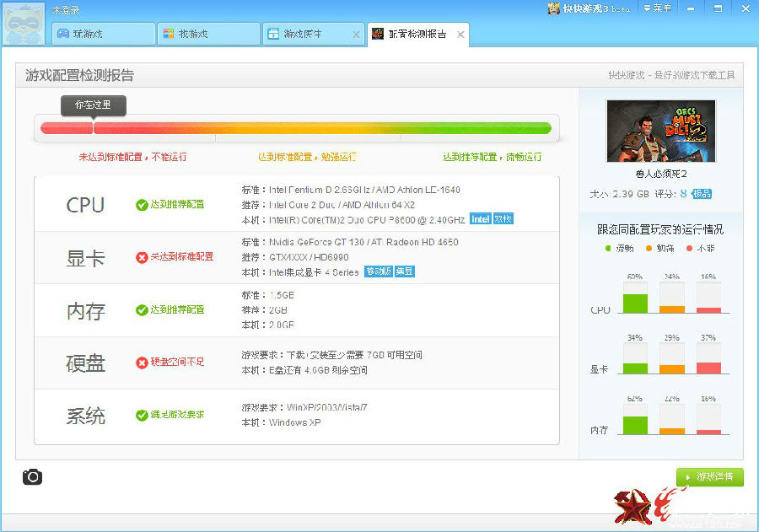The image size is (759, 532).
Task: Click the WinXP/2003/Vista/7 requirement line
Action: pyautogui.click(x=304, y=407)
